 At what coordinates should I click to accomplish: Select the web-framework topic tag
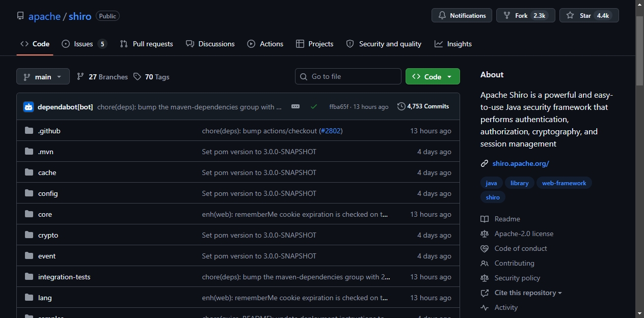point(564,183)
